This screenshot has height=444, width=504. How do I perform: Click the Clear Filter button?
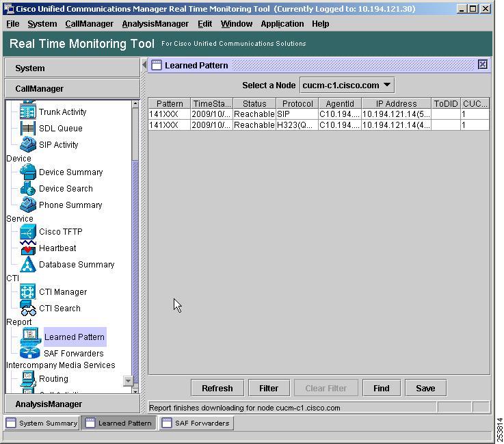coord(326,388)
